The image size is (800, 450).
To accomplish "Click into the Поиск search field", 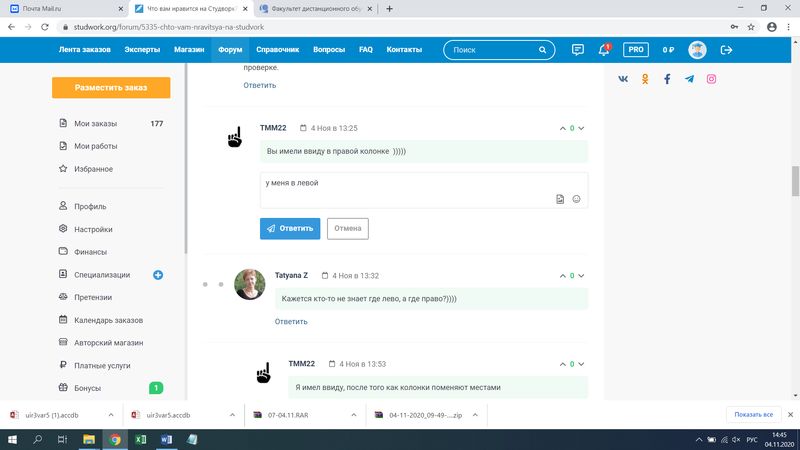I will pos(497,49).
